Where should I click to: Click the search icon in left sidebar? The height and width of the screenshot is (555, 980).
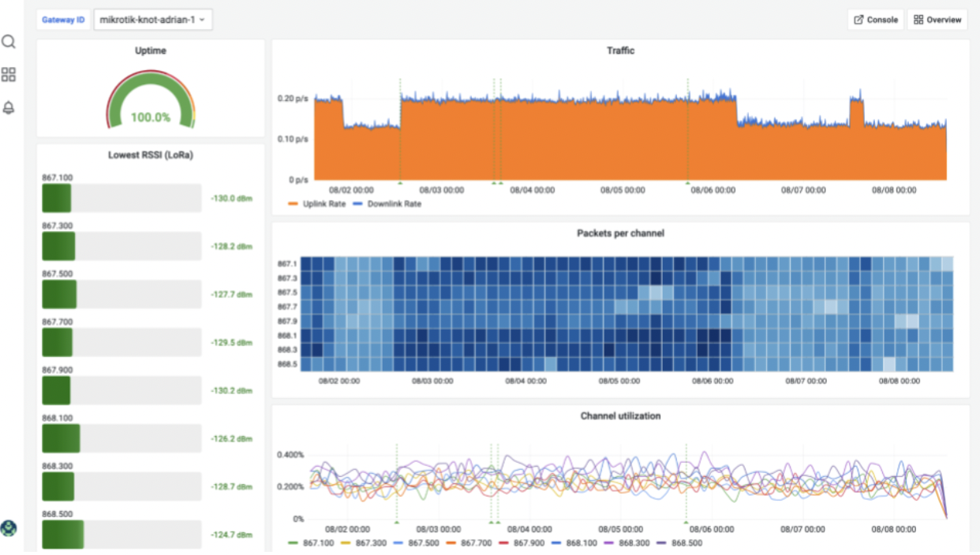tap(9, 42)
